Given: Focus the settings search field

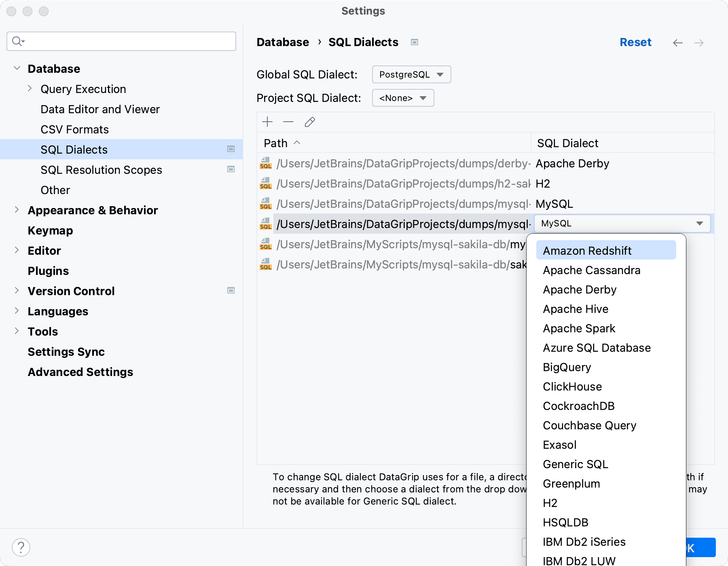Looking at the screenshot, I should [x=121, y=41].
